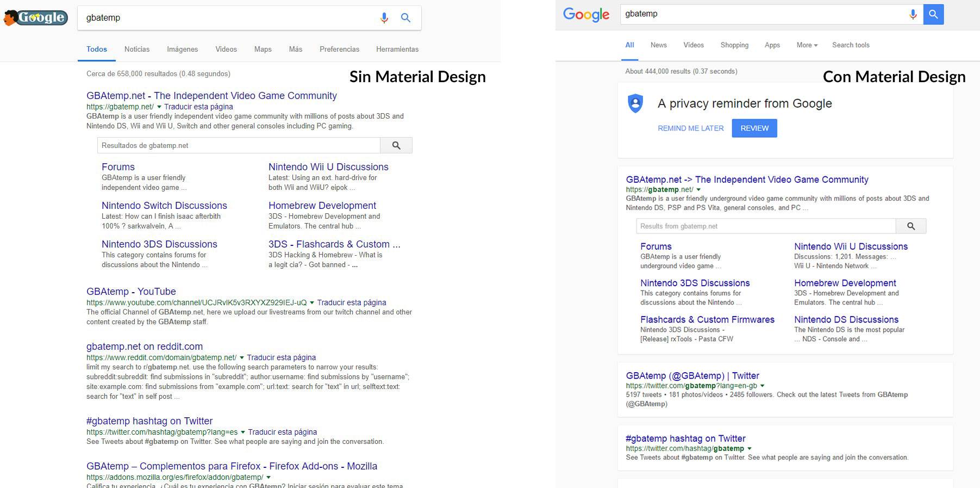This screenshot has width=980, height=488.
Task: Open the Videos tab in the left page
Action: (226, 49)
